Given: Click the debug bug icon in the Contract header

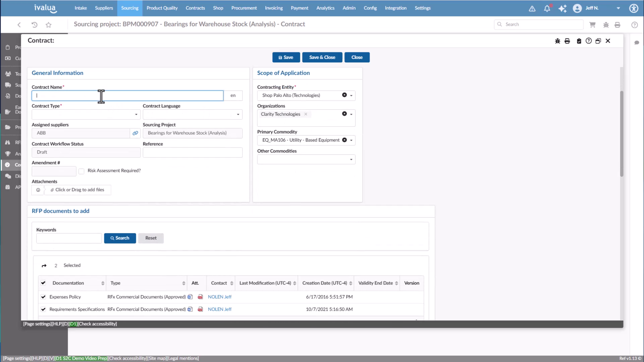Looking at the screenshot, I should 557,41.
